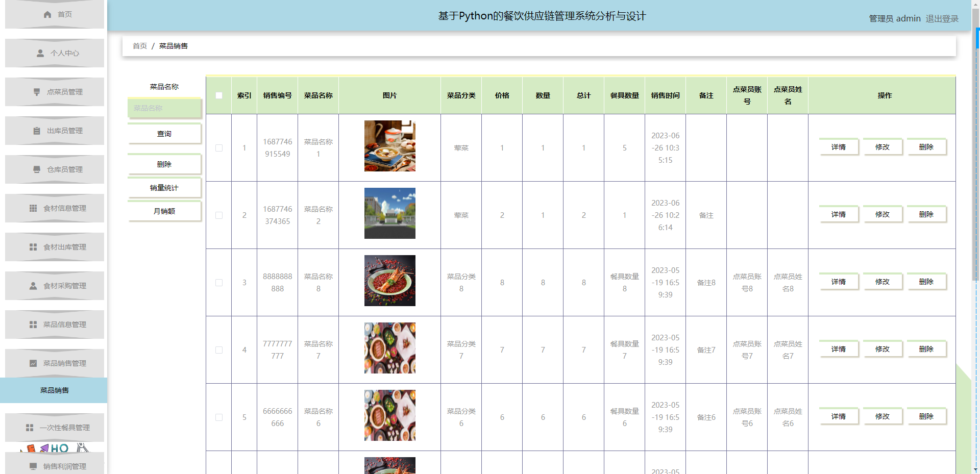980x474 pixels.
Task: Click the icon beside 一次性餐具管理
Action: 30,428
